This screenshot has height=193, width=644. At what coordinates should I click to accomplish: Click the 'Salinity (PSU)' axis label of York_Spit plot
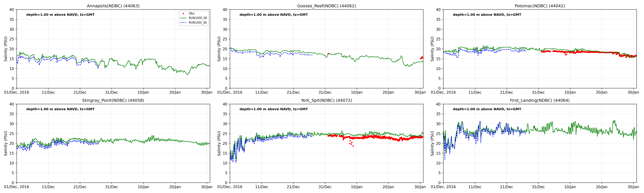[219, 143]
